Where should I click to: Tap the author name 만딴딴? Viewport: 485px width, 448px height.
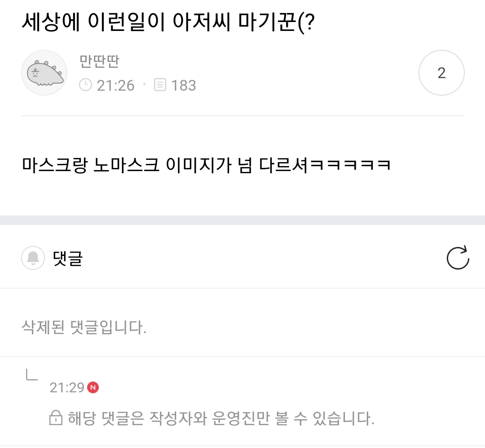coord(99,61)
